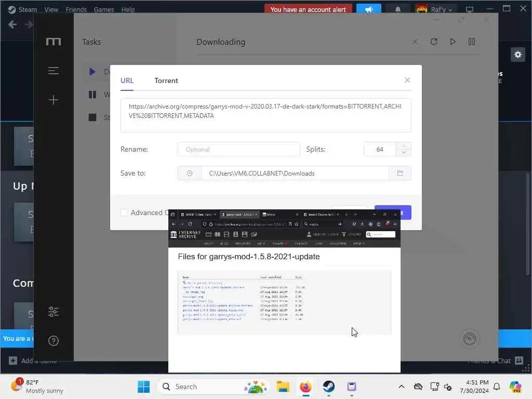Viewport: 532px width, 399px height.
Task: Click the plus icon to add task
Action: pos(54,100)
